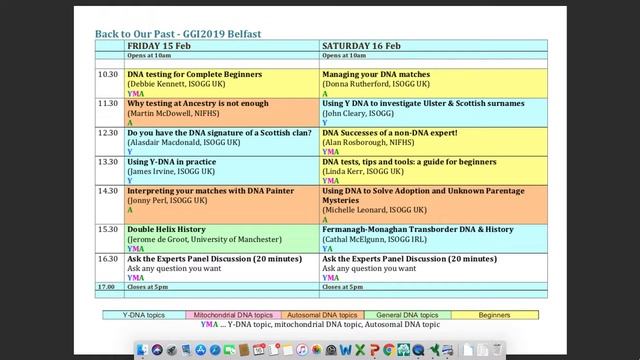Open Finder in the Dock
The height and width of the screenshot is (360, 640).
(142, 350)
